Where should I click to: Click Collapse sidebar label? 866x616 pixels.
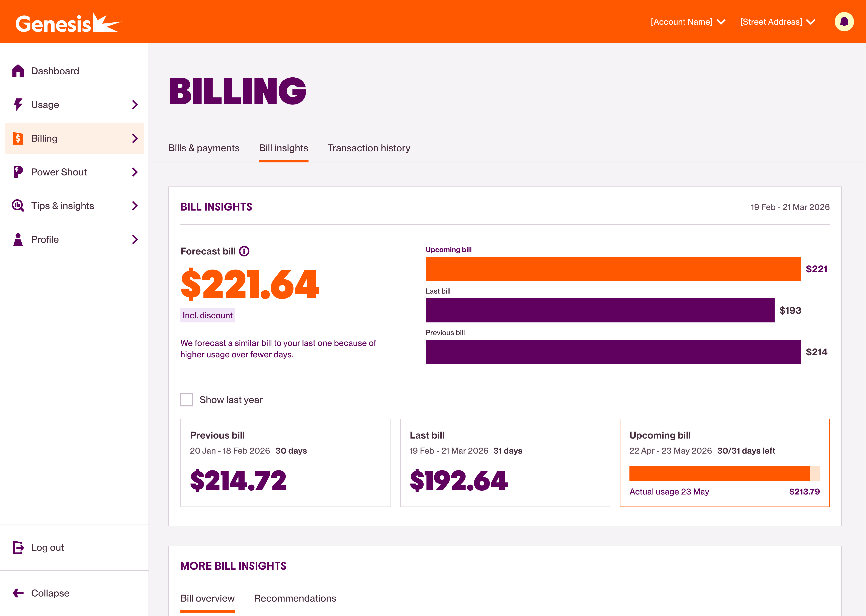[50, 593]
